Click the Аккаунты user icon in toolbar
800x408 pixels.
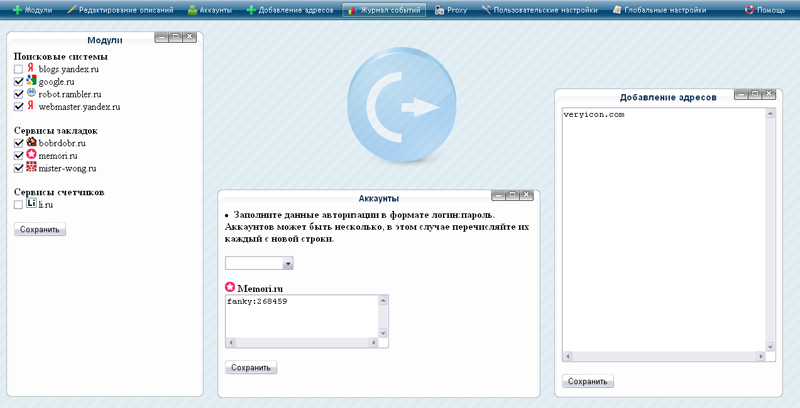192,10
